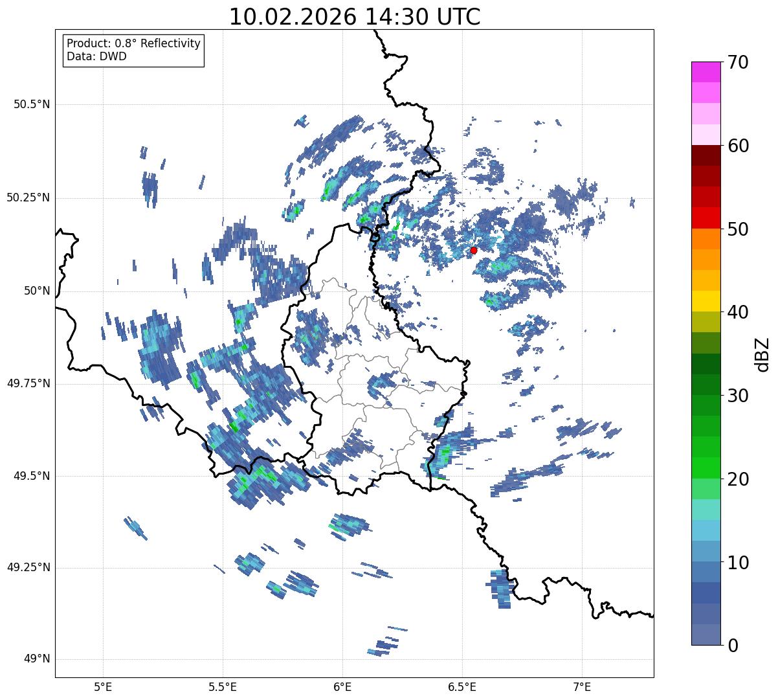This screenshot has width=778, height=700.
Task: Click the 6°E longitude tick label
Action: coord(342,686)
